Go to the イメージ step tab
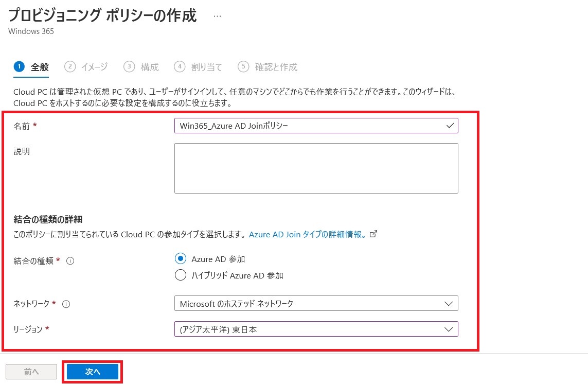The image size is (588, 384). tap(86, 67)
